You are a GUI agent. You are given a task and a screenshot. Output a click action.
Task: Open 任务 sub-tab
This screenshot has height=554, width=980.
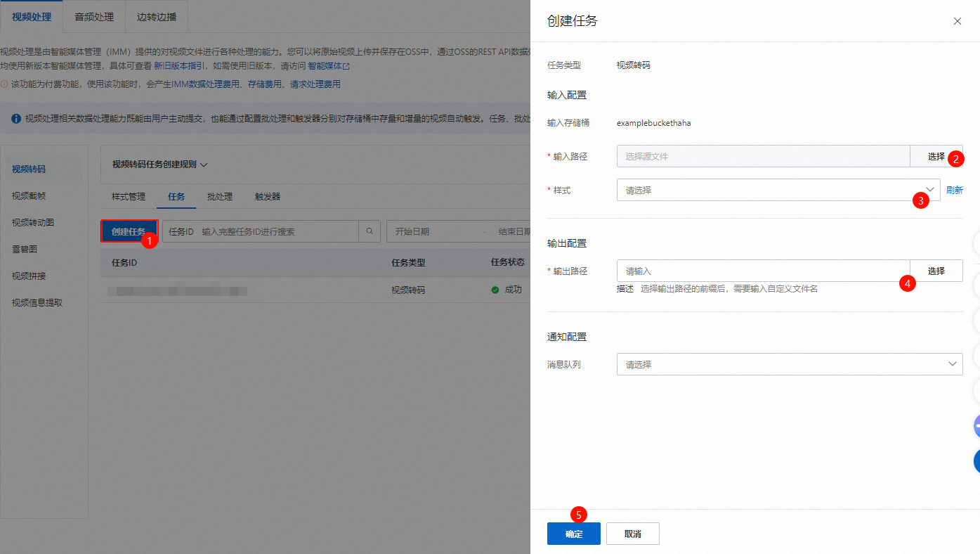[176, 197]
